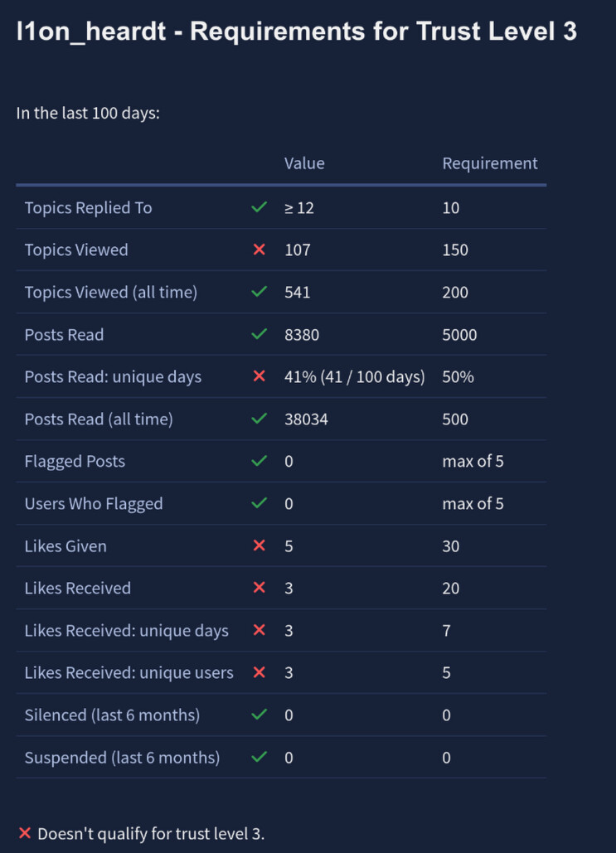The image size is (616, 853).
Task: Click the red X for Likes Received: unique days
Action: (x=259, y=631)
